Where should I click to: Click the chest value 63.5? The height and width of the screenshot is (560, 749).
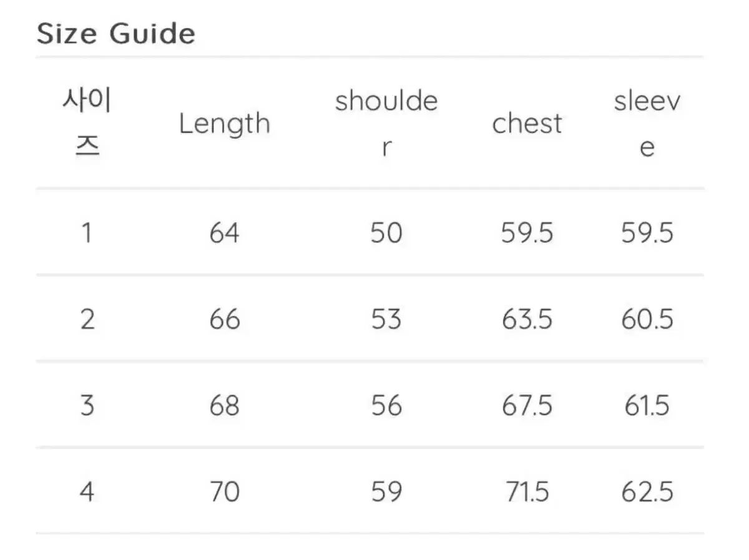[527, 320]
